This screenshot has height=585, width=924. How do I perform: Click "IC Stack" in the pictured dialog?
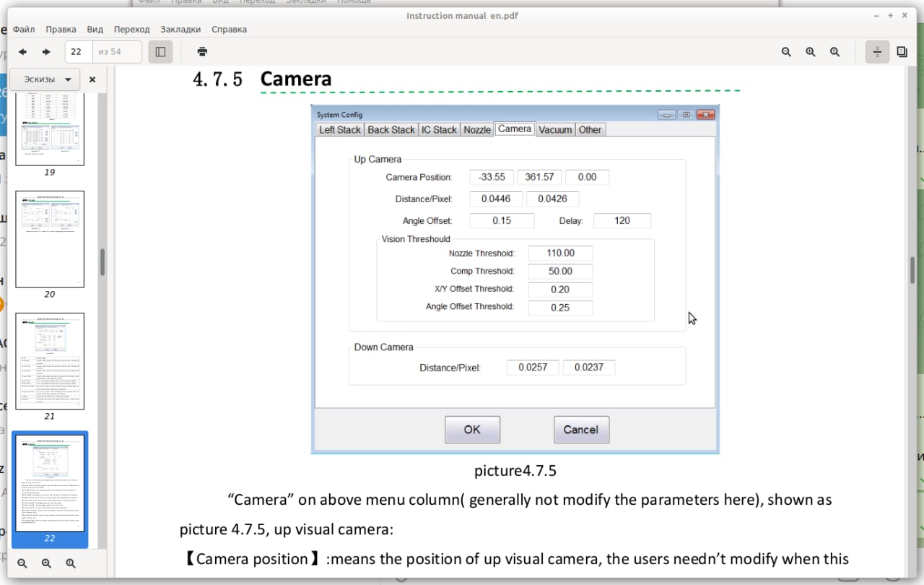(440, 130)
